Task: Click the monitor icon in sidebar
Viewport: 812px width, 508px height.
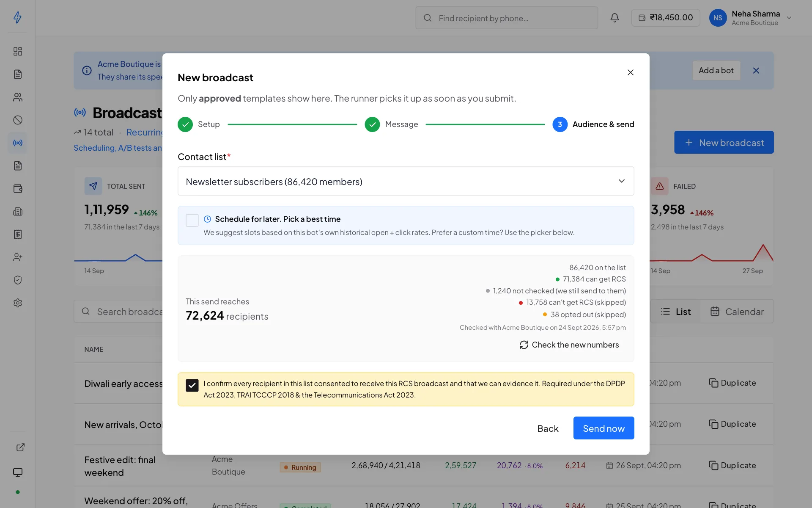Action: [17, 472]
